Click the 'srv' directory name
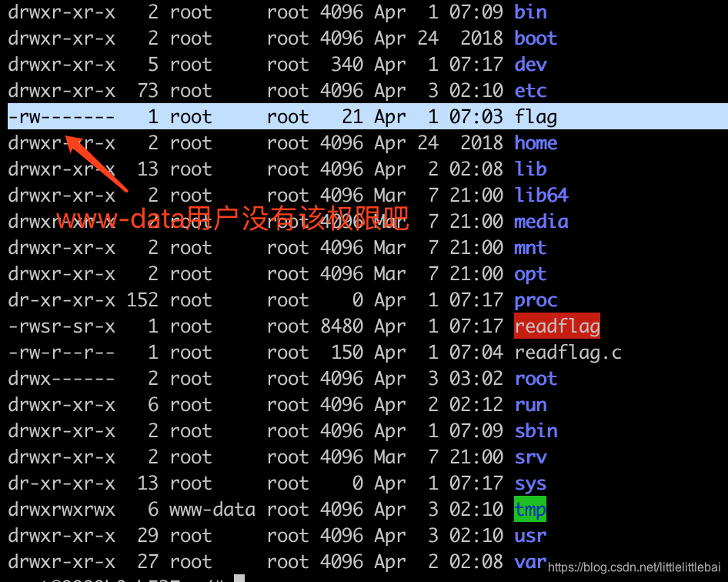The width and height of the screenshot is (728, 582). tap(530, 457)
